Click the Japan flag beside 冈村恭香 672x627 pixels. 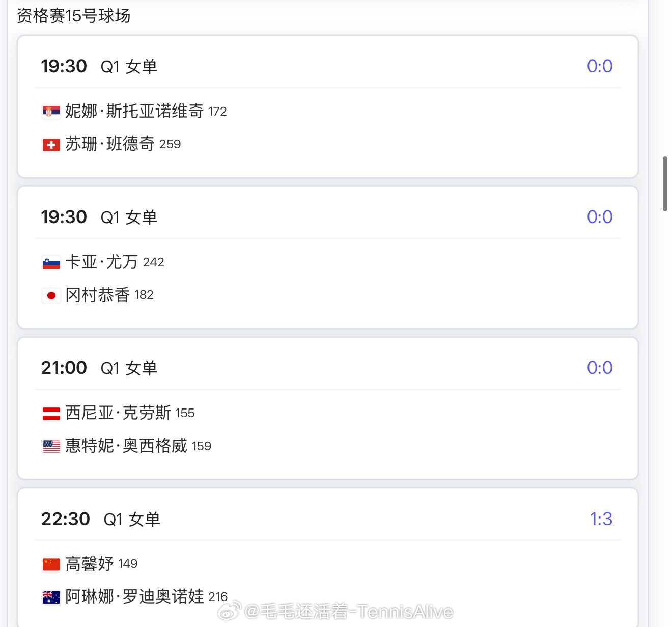tap(51, 295)
